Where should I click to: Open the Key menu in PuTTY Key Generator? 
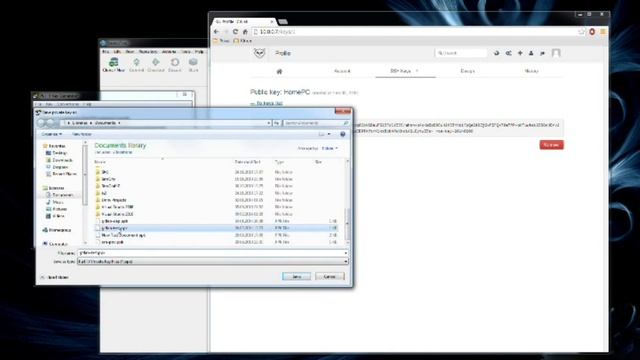tap(49, 104)
